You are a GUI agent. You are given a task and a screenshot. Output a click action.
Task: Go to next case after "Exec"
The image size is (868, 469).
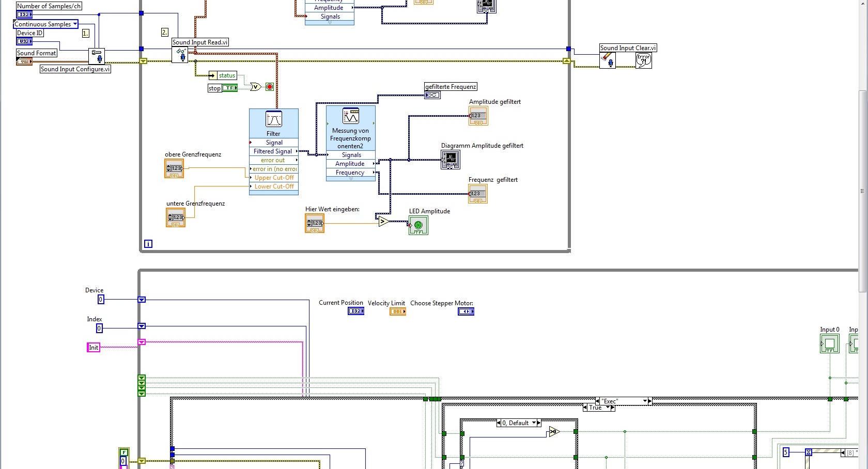650,401
